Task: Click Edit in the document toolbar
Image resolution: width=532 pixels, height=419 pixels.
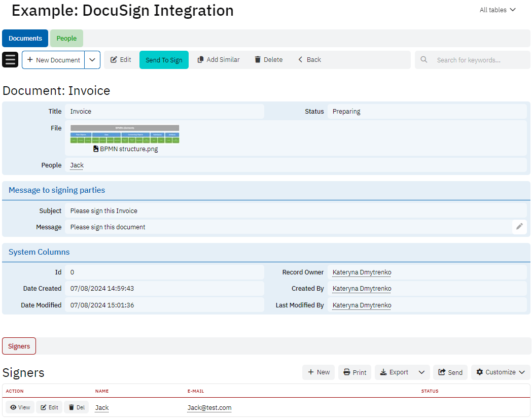Action: [x=121, y=60]
